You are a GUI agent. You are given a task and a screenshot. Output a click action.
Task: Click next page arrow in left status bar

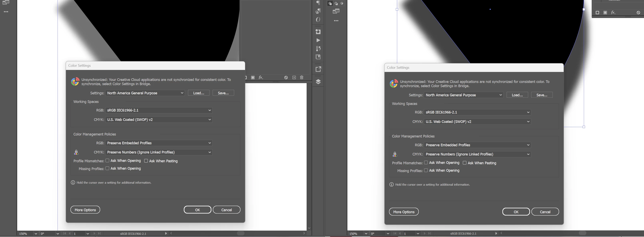[x=94, y=233]
